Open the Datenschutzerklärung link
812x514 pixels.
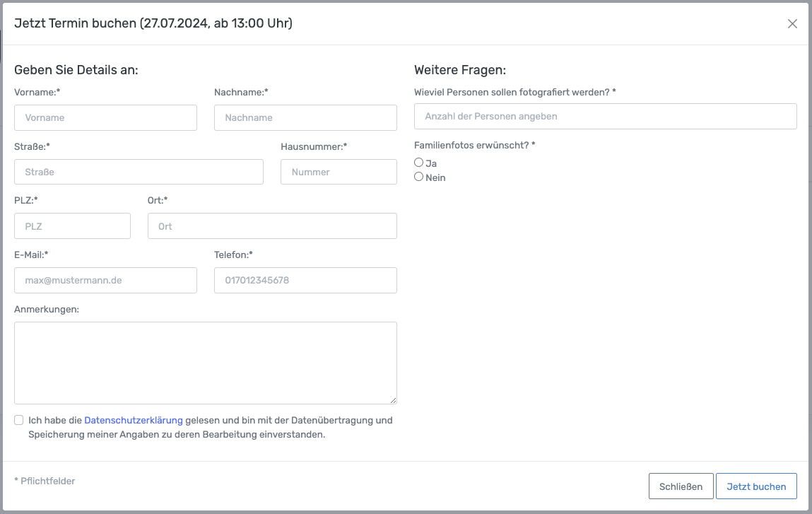pyautogui.click(x=134, y=420)
